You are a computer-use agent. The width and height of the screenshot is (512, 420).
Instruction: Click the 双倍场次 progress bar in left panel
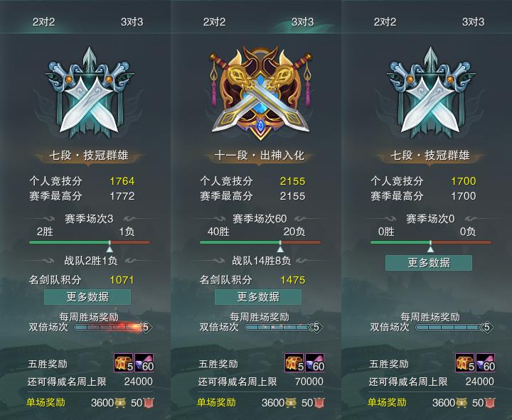click(113, 327)
